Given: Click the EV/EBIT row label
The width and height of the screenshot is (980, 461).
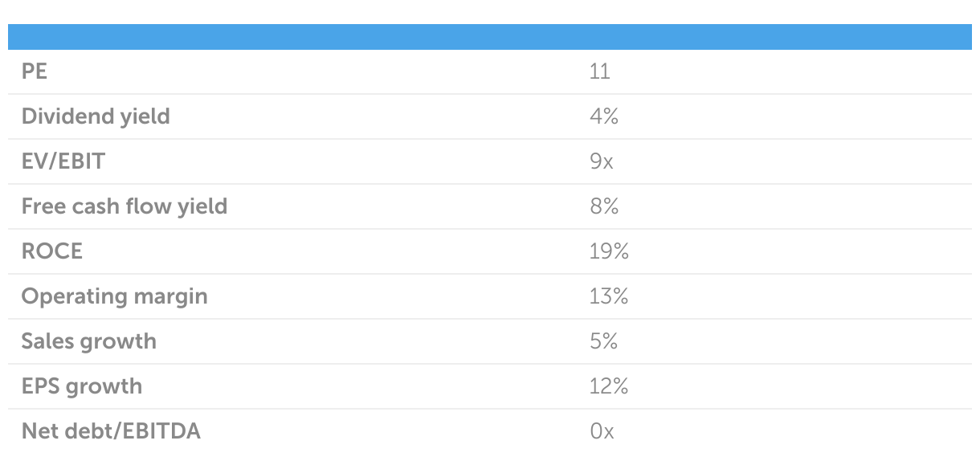Looking at the screenshot, I should (63, 161).
